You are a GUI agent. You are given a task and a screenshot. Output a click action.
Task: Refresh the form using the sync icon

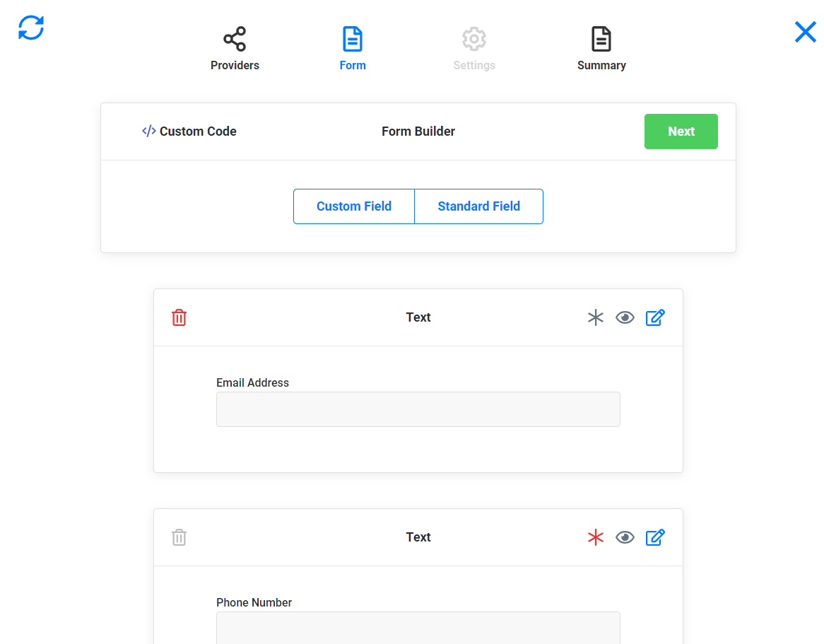click(x=30, y=28)
